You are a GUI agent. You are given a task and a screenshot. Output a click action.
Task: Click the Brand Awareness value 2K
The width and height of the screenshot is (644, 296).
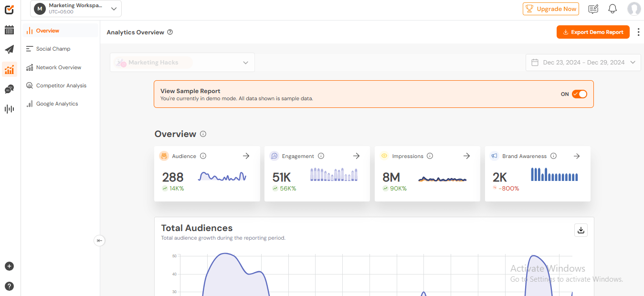tap(500, 178)
